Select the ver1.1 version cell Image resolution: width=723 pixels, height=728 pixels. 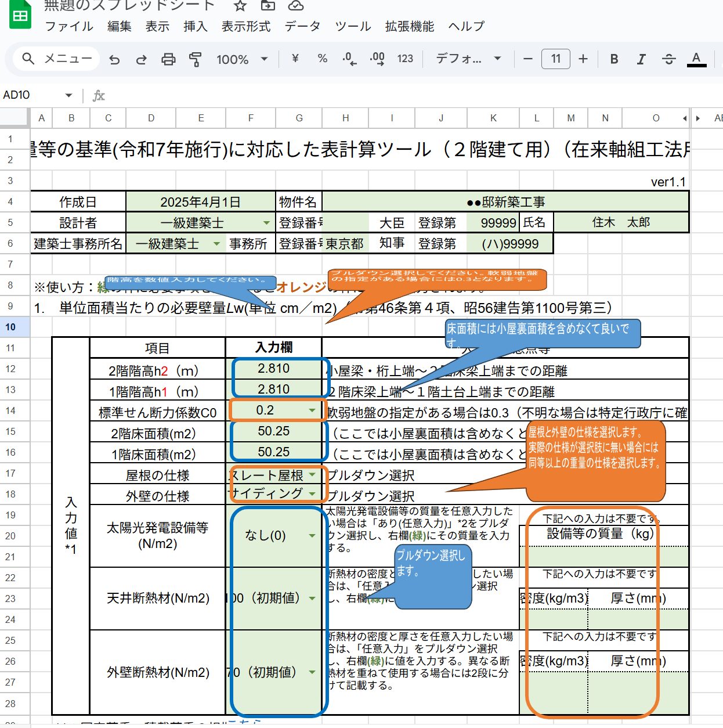click(668, 182)
